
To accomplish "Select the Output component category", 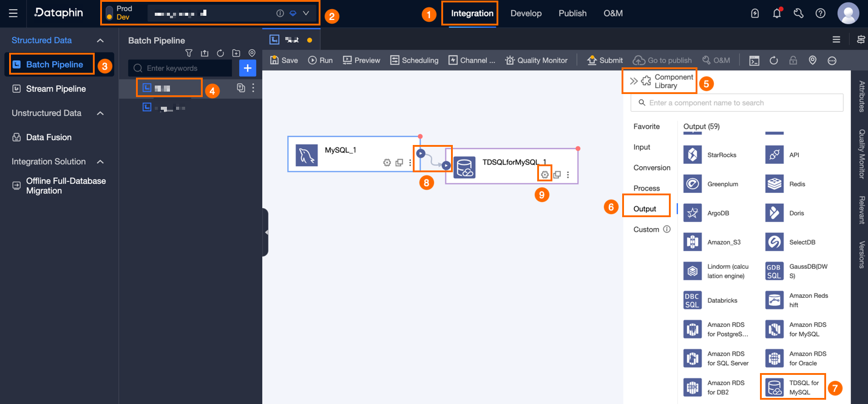I will tap(645, 209).
